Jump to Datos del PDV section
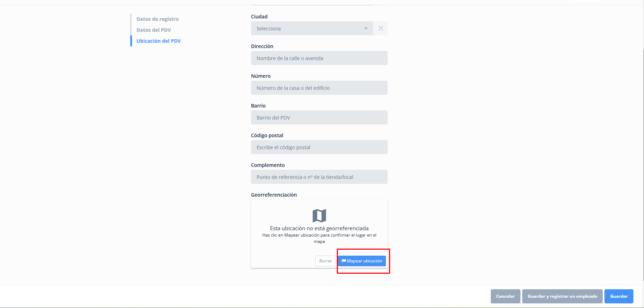This screenshot has width=644, height=308. 154,30
